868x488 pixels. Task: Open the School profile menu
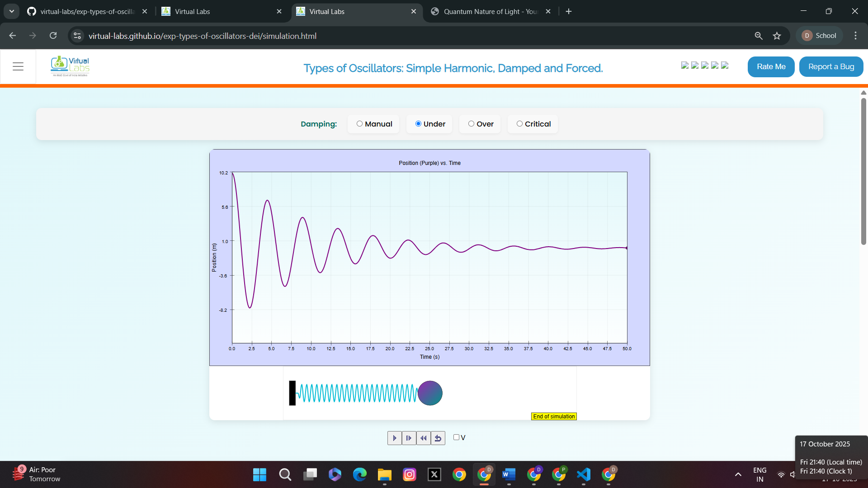point(819,35)
